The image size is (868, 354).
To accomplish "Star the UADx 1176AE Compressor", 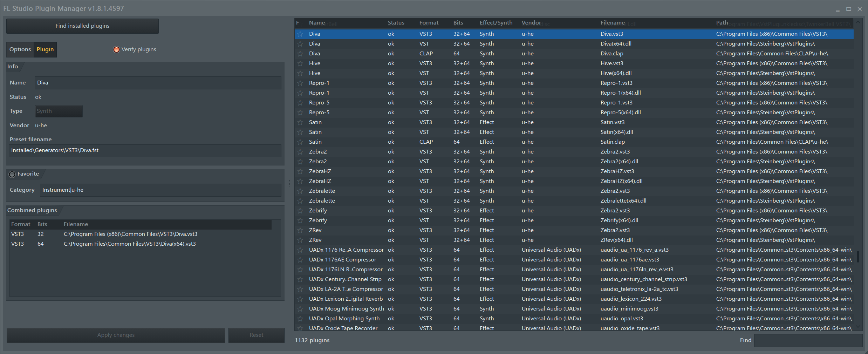I will 301,259.
